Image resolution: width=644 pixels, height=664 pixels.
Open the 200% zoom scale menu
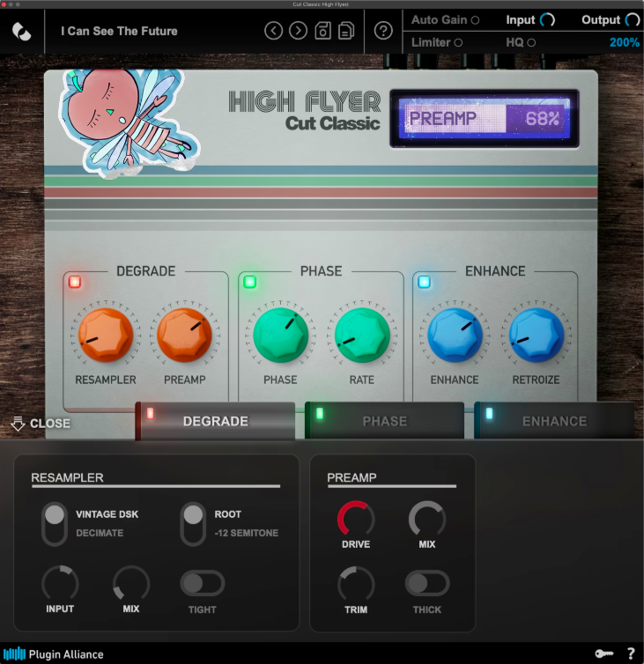pyautogui.click(x=624, y=42)
